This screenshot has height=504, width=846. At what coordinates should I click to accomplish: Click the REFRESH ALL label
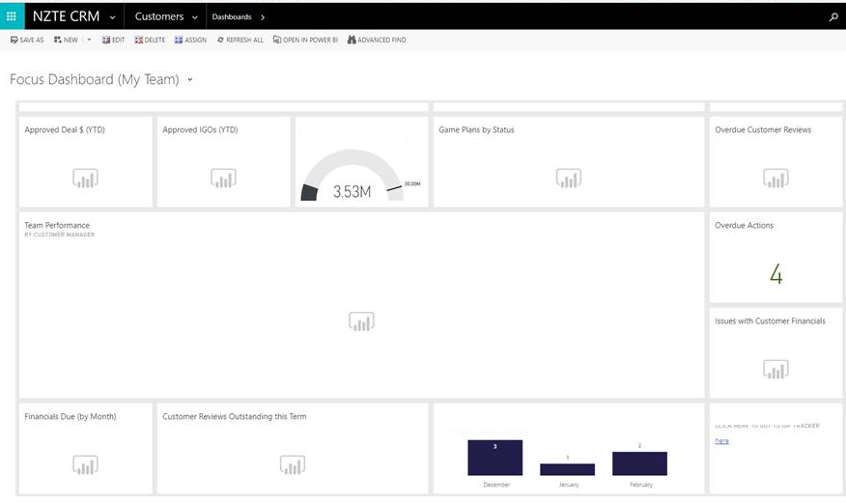[x=245, y=40]
